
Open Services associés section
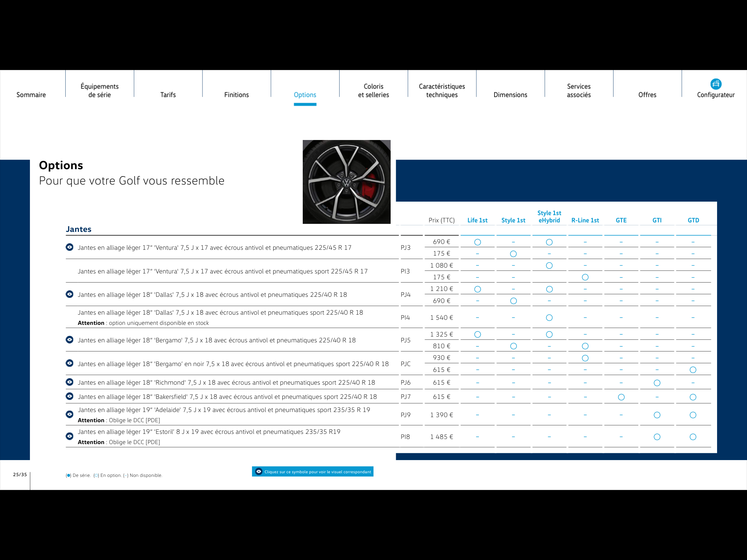click(x=578, y=91)
